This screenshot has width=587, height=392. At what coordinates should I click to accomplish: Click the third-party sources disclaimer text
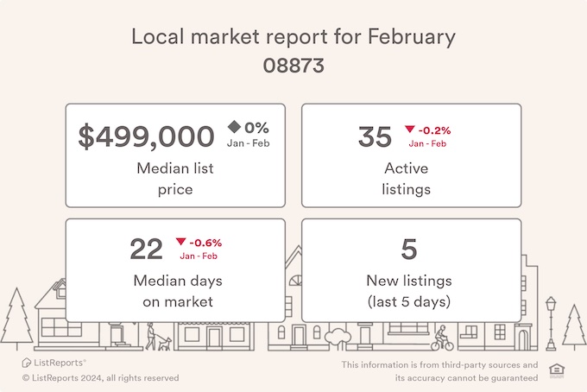tap(439, 371)
